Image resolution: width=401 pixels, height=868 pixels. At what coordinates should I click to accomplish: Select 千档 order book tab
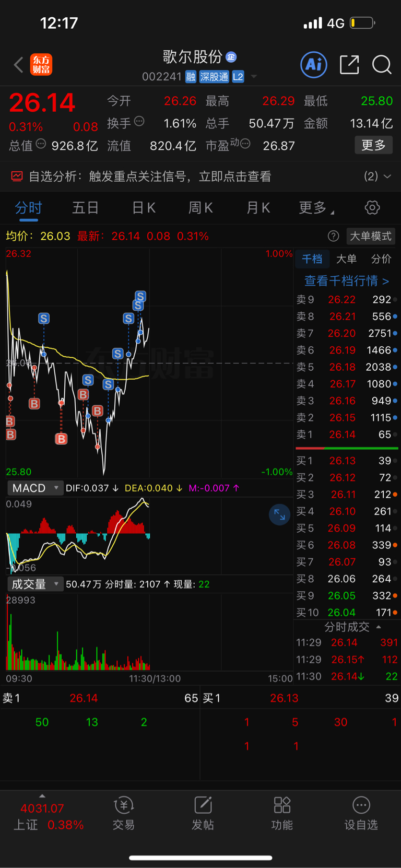[x=312, y=259]
